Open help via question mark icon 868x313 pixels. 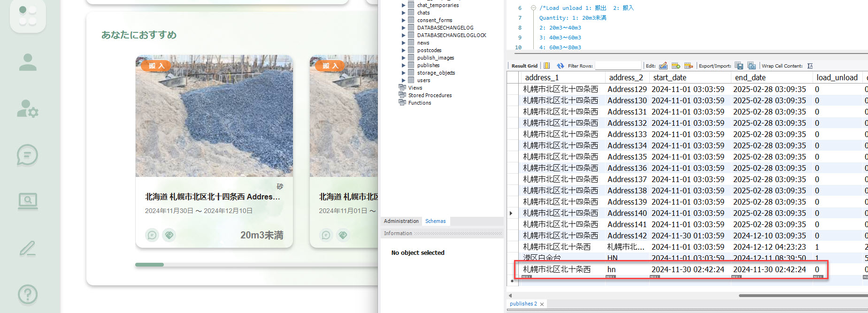click(x=28, y=294)
